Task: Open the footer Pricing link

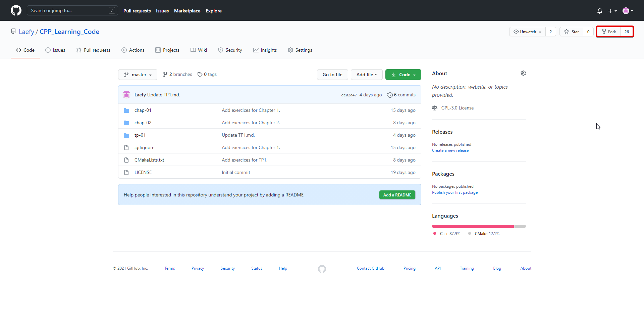Action: coord(410,268)
